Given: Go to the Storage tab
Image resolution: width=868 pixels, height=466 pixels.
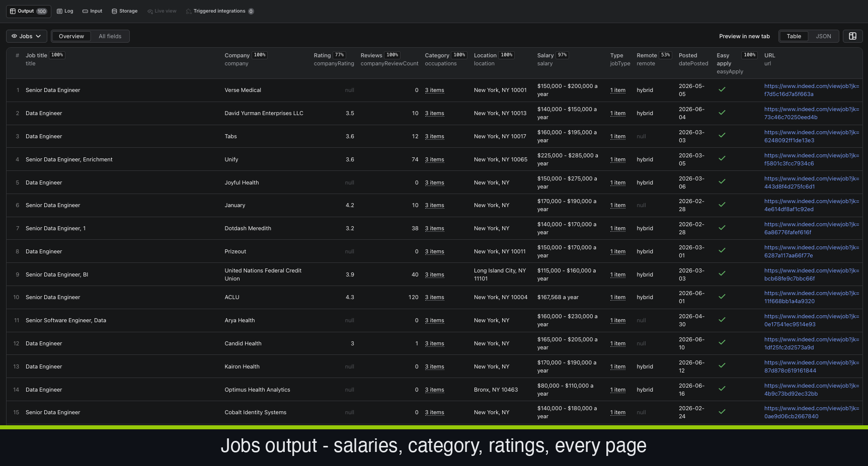Looking at the screenshot, I should tap(124, 11).
